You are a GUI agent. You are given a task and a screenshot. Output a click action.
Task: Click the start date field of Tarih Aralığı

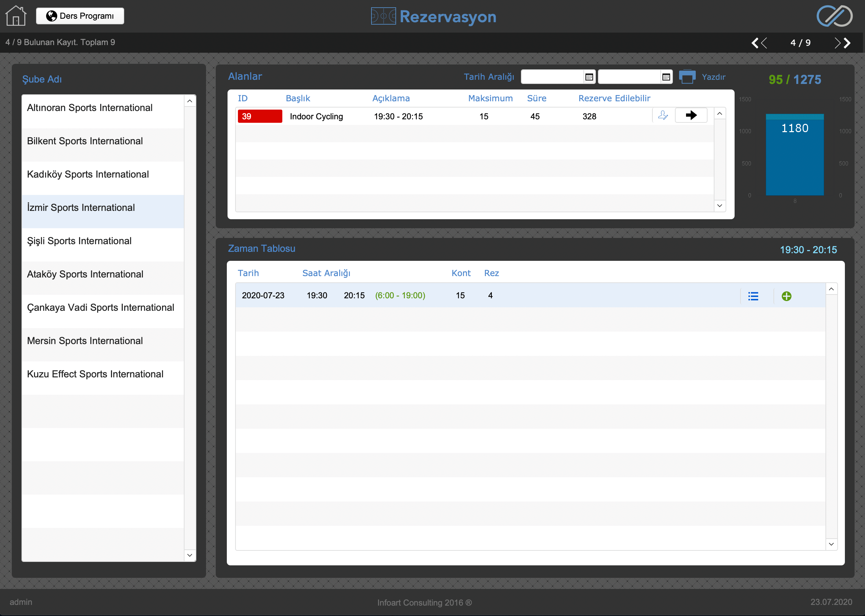pyautogui.click(x=552, y=77)
